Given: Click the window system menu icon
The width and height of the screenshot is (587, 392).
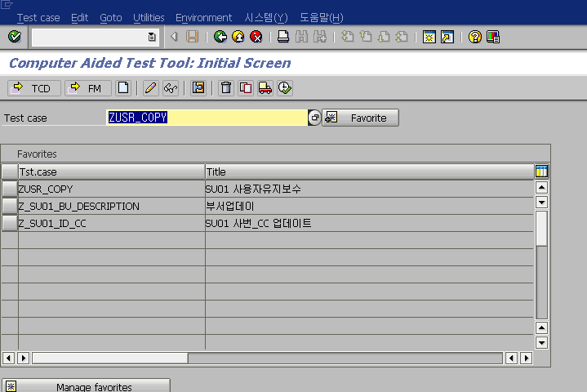Looking at the screenshot, I should 7,5.
